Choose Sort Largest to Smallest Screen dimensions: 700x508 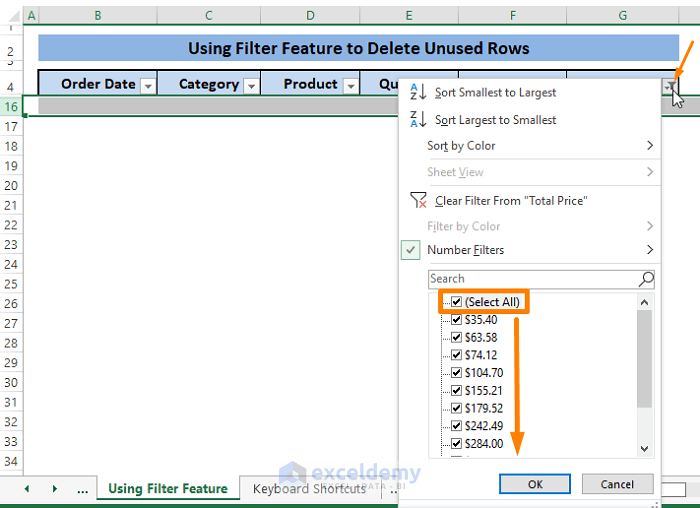click(495, 120)
